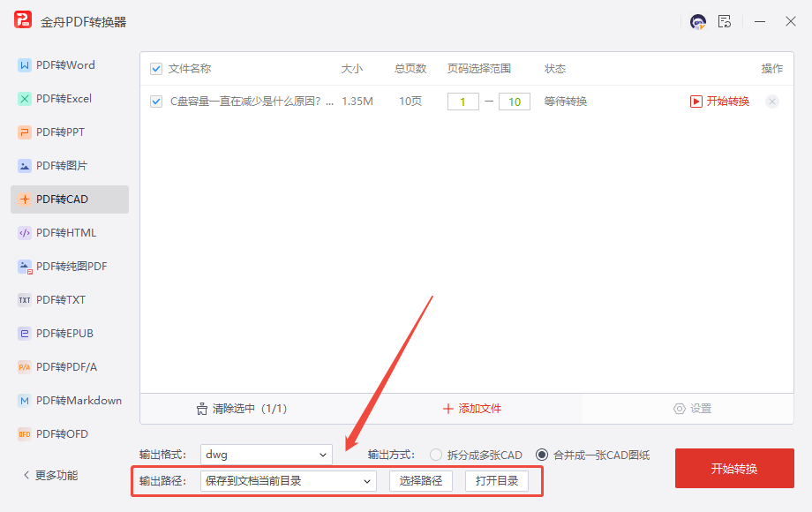Click the 打开目录 button

pyautogui.click(x=497, y=481)
